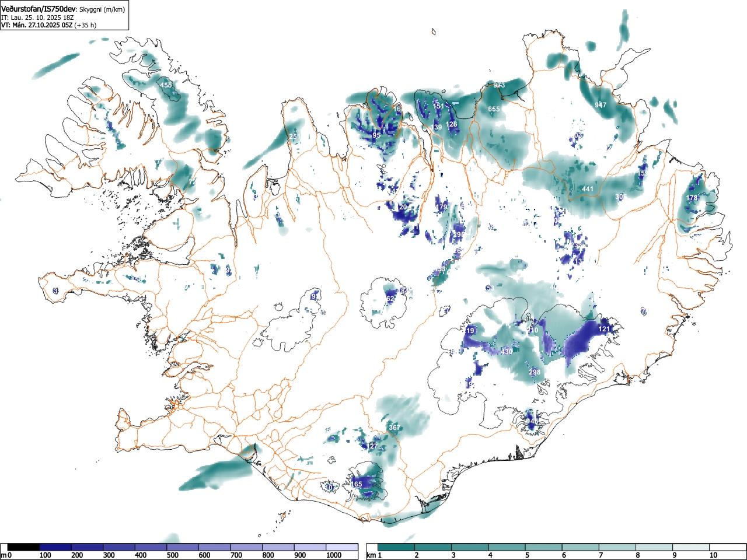747x560 pixels.
Task: Click the visibility value 947 in the northeast
Action: click(x=601, y=105)
